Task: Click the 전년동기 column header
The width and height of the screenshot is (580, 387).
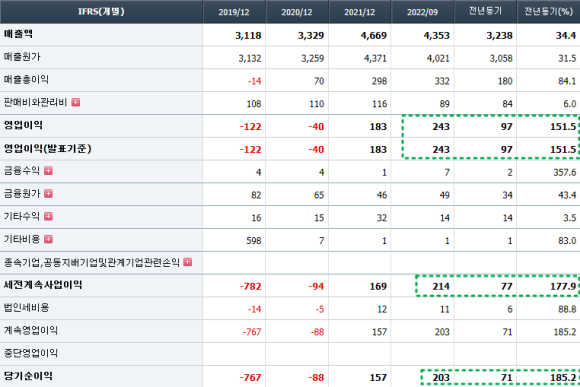Action: click(x=485, y=12)
